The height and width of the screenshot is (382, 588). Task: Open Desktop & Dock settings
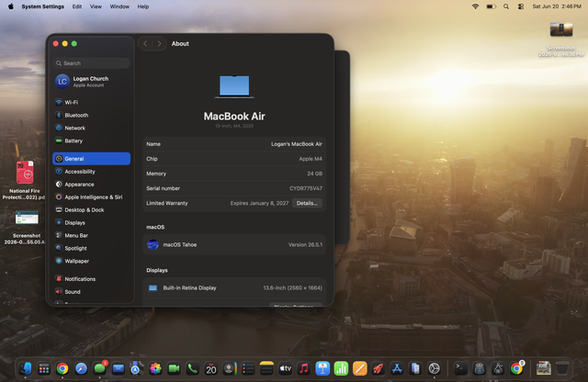click(92, 209)
